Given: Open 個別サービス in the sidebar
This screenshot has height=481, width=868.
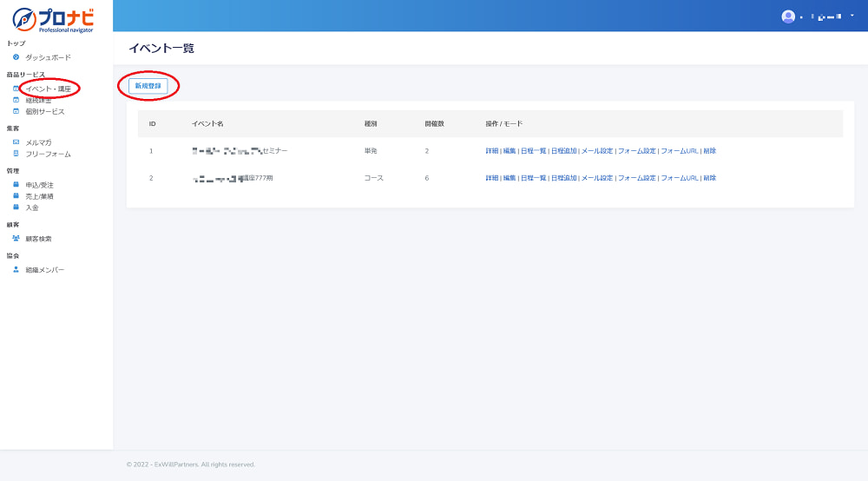Looking at the screenshot, I should coord(45,111).
